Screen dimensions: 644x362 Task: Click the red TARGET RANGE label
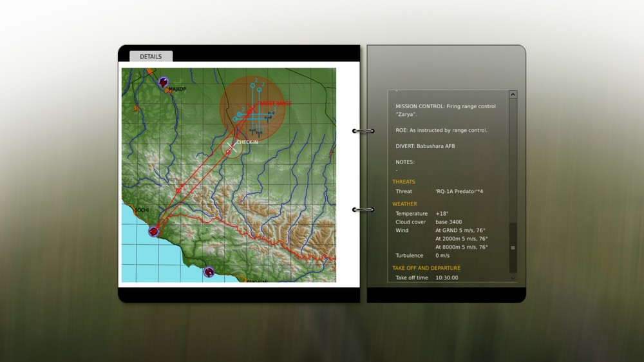[274, 103]
